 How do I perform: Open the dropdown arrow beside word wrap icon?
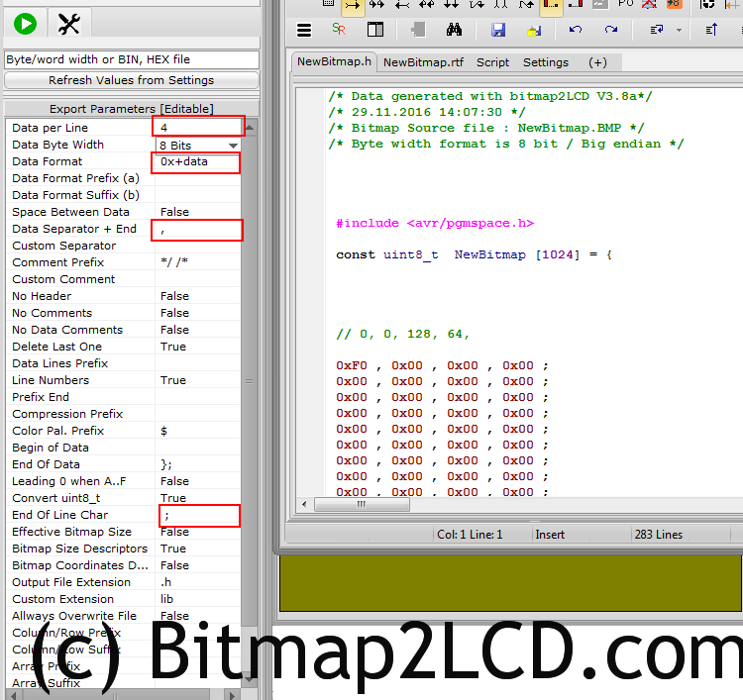click(679, 31)
